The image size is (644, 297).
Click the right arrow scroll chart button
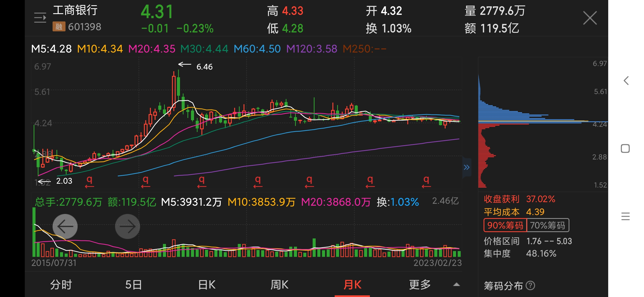click(x=127, y=226)
